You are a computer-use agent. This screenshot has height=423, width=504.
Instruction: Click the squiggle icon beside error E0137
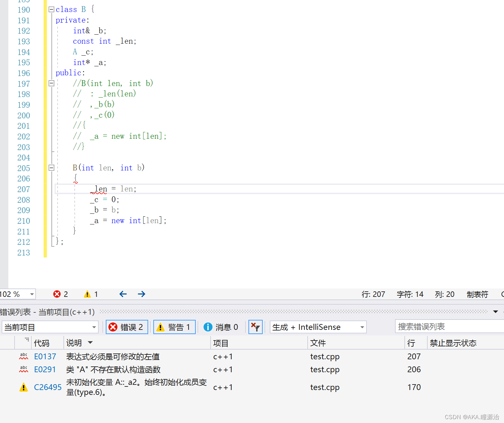coord(23,356)
